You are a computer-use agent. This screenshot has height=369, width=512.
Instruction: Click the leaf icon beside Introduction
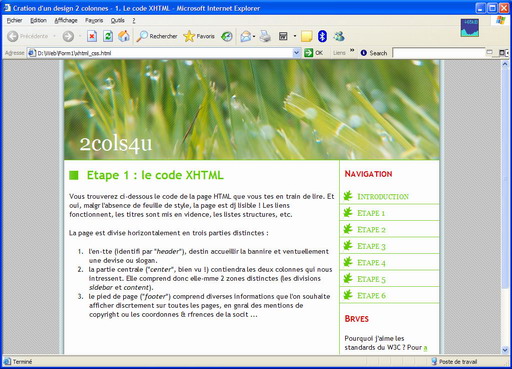(x=348, y=196)
